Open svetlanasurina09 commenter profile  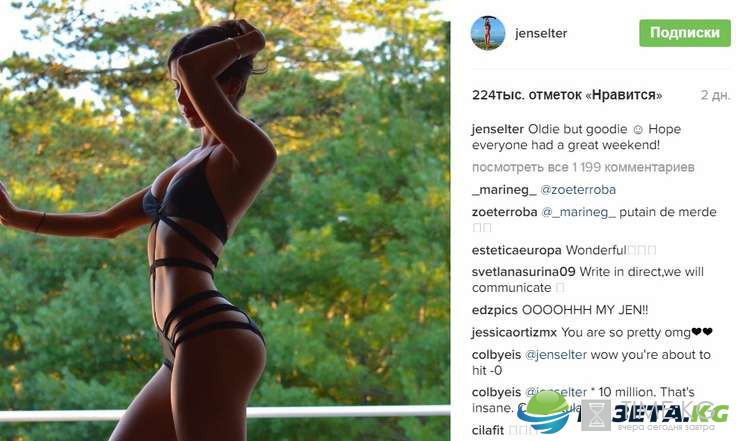coord(523,272)
